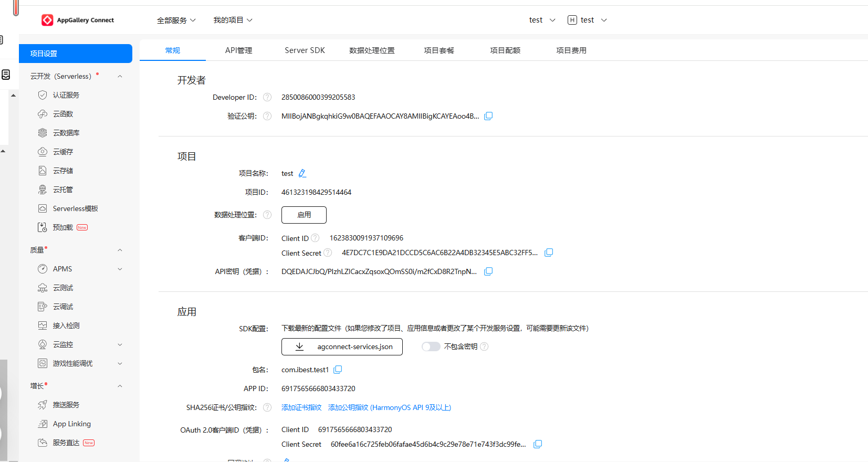The width and height of the screenshot is (868, 462).
Task: Click the 启用 button
Action: pos(304,215)
